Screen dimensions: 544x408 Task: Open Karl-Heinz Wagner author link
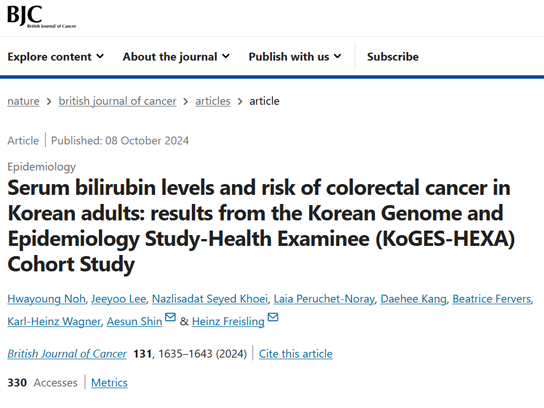click(54, 321)
